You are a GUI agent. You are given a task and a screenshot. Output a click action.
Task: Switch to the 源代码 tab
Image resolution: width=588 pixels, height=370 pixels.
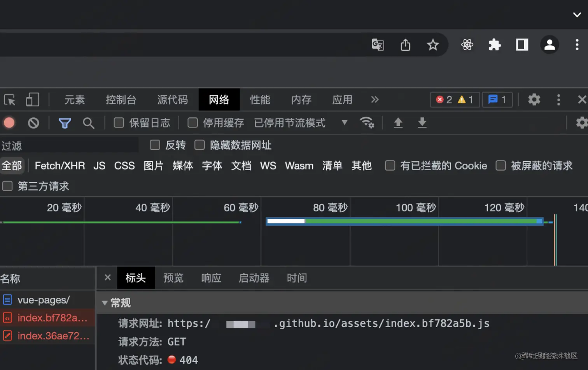(172, 100)
